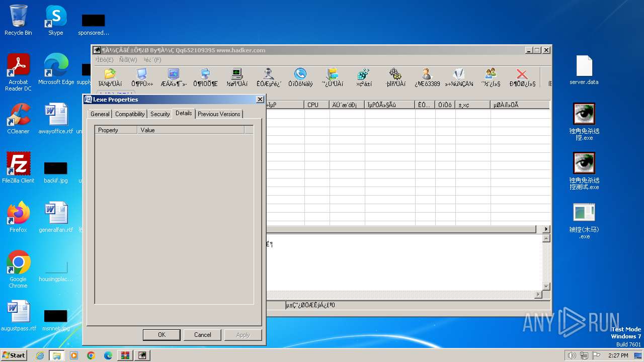Open the screen view desktop monitor icon
This screenshot has height=362, width=644.
coord(174,78)
